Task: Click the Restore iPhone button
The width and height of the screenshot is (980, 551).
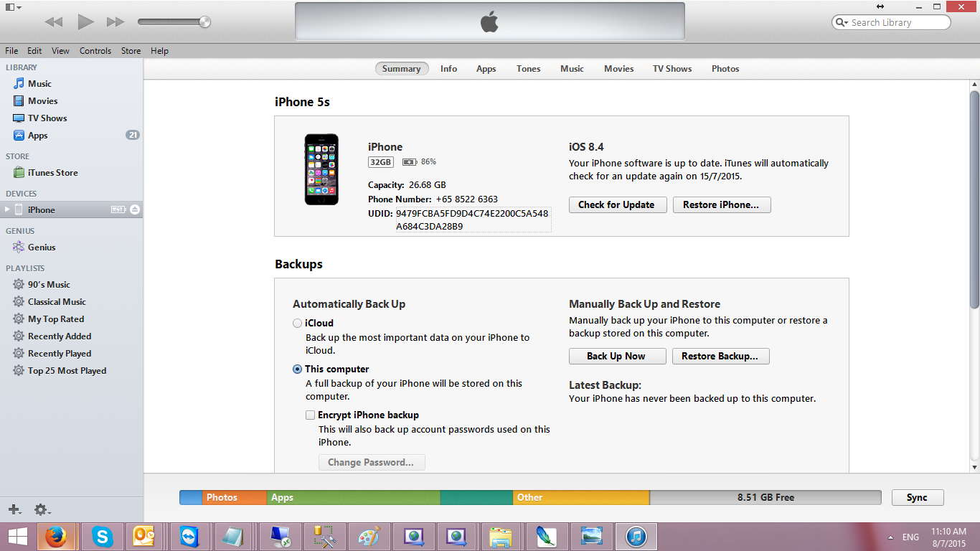Action: pyautogui.click(x=721, y=205)
